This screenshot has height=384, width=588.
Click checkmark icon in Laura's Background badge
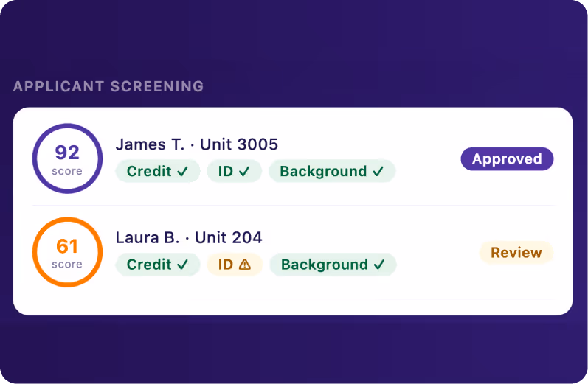[x=379, y=265]
